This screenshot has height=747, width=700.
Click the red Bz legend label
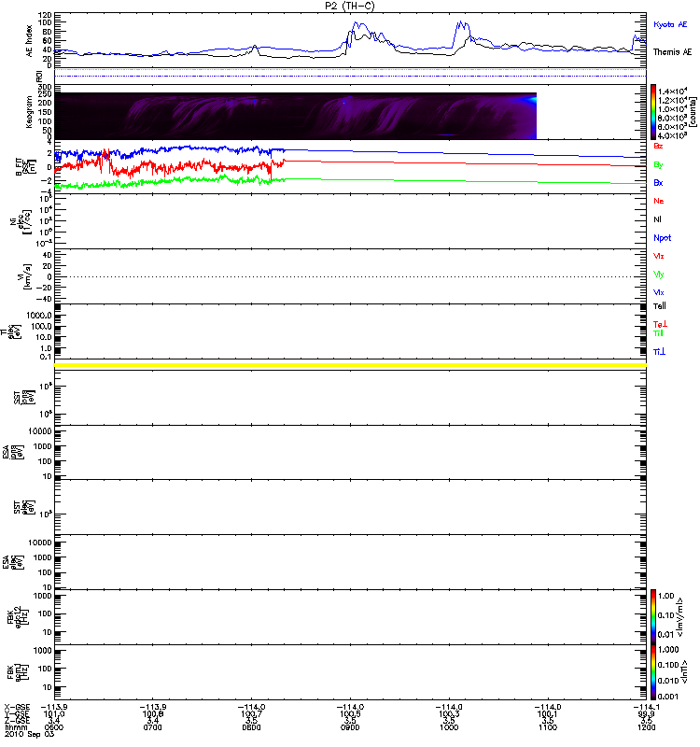658,146
